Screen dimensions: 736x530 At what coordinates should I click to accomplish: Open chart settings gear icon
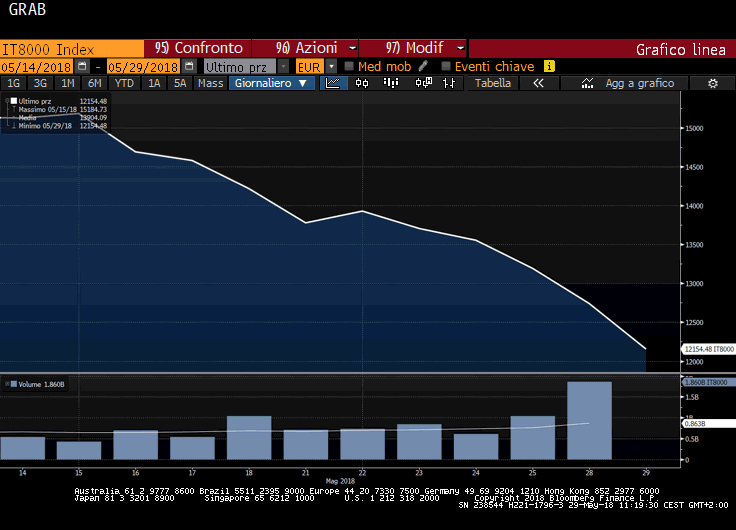tap(712, 84)
